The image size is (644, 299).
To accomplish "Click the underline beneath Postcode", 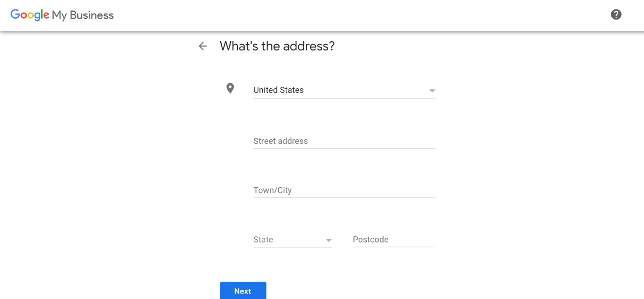I will coord(394,247).
